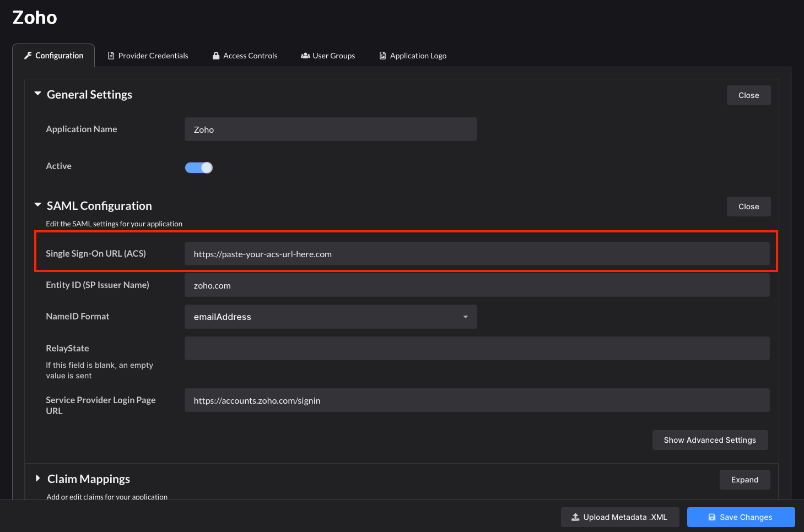Click the 'Entity ID (SP Issuer Name)' label
The width and height of the screenshot is (804, 532).
coord(98,285)
